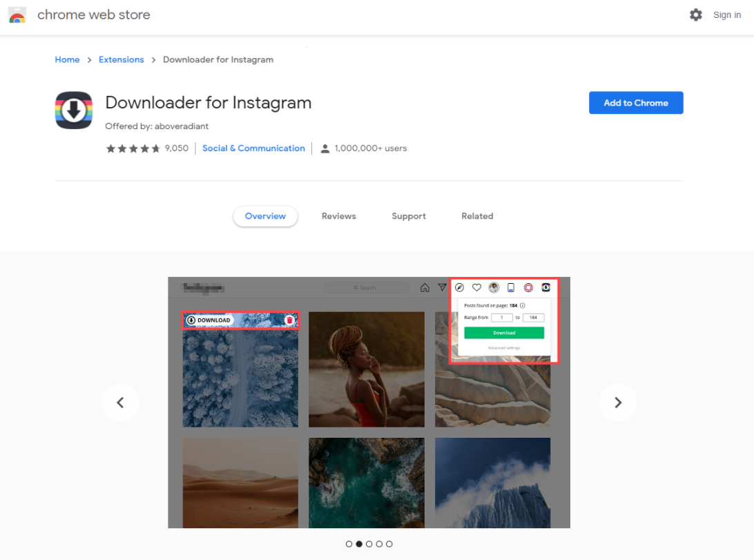Click the 'chrome web store' title text
Screen dimensions: 754x560
pyautogui.click(x=94, y=15)
